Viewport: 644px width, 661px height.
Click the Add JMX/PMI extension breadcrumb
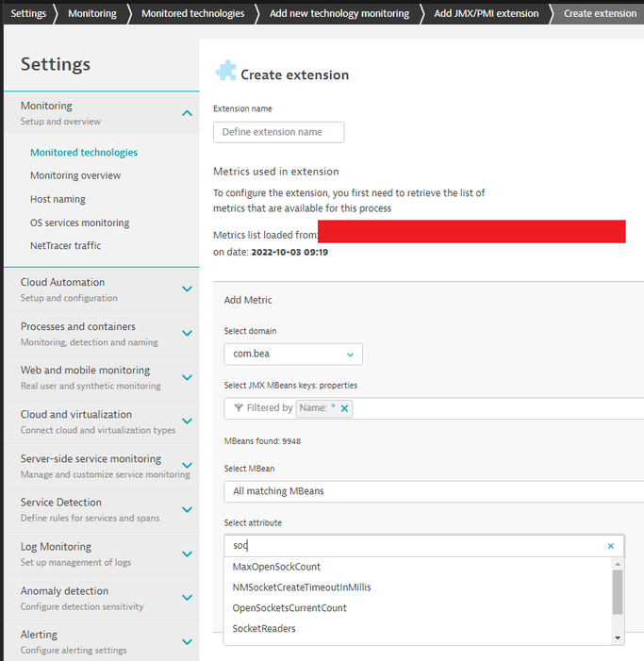tap(487, 13)
